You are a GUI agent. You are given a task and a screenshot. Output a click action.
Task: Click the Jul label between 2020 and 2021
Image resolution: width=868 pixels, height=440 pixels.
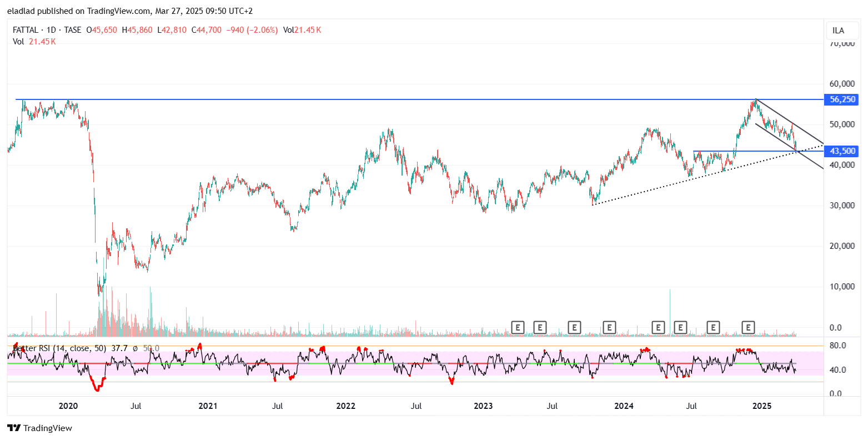click(x=136, y=406)
